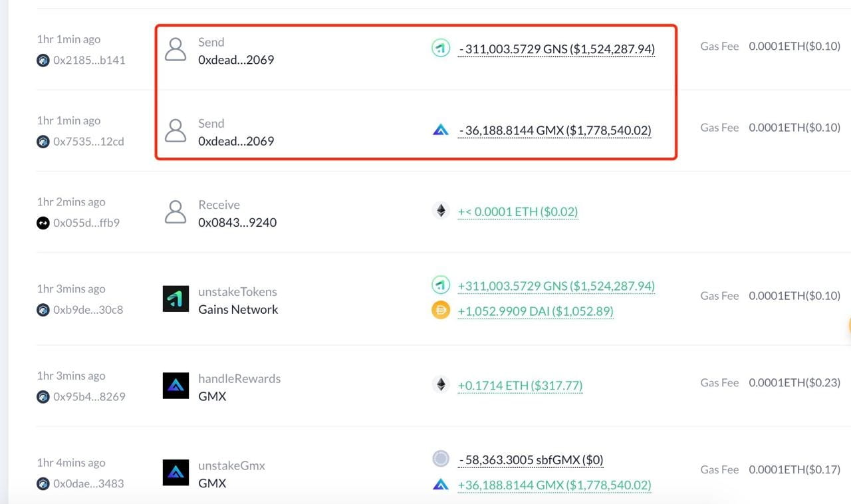The width and height of the screenshot is (851, 504).
Task: Click the GMX logo beside handleRewards
Action: coord(176,386)
